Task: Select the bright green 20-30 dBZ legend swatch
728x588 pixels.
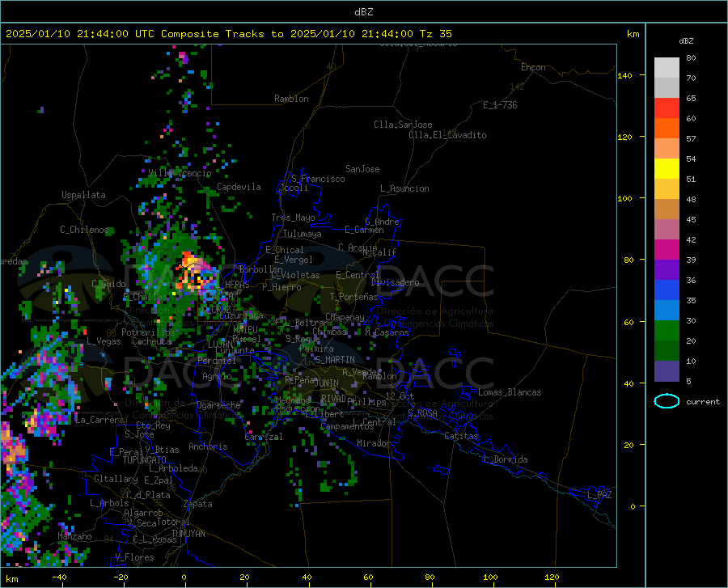Action: (667, 331)
